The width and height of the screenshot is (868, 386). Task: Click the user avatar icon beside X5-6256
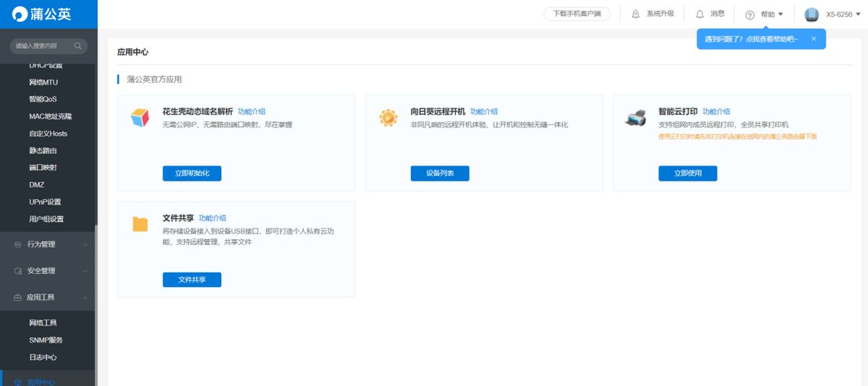(x=812, y=14)
